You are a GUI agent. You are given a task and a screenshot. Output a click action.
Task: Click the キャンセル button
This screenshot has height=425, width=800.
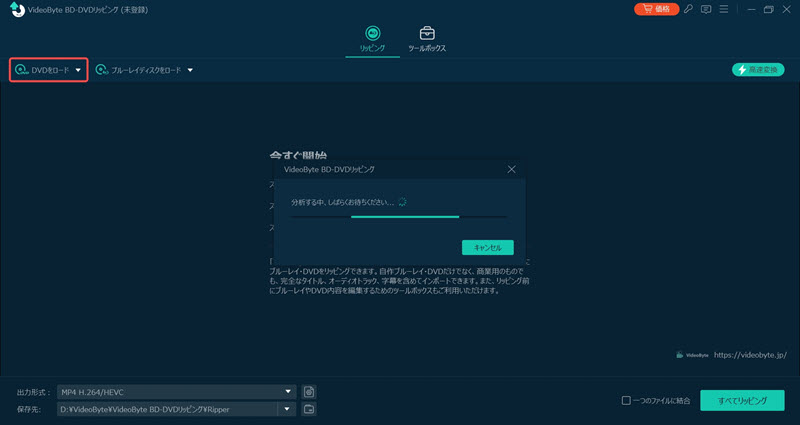pyautogui.click(x=488, y=247)
